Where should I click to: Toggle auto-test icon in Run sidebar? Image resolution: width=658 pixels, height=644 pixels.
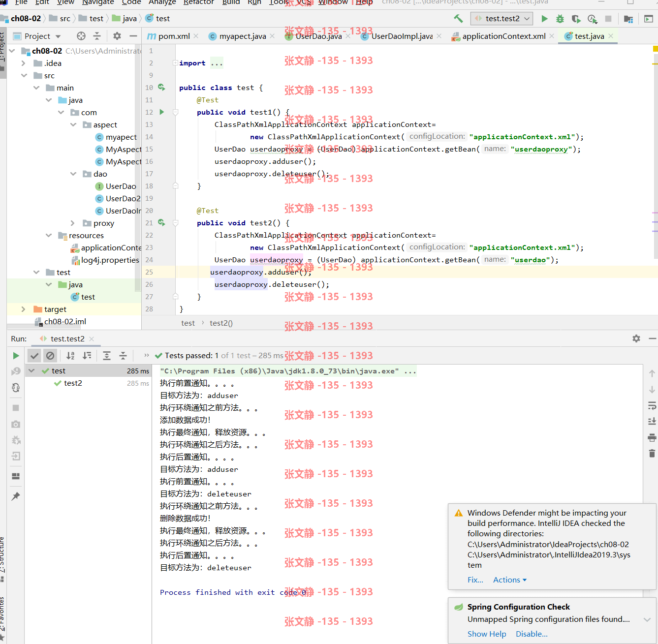(x=16, y=388)
